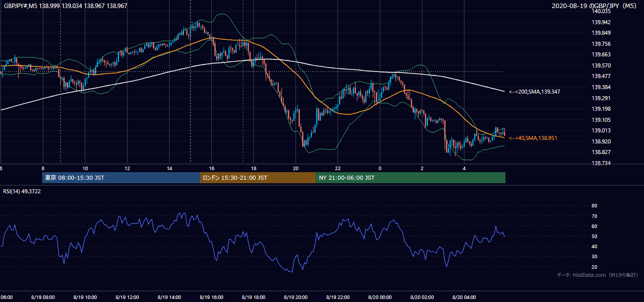
Task: Click the '8/19 20:00' bottom time label
Action: click(x=295, y=297)
